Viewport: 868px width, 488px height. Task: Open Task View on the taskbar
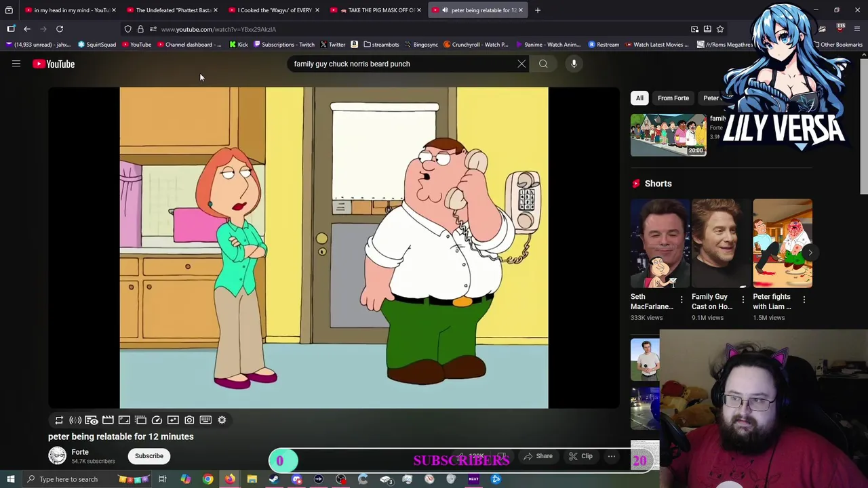click(x=163, y=479)
